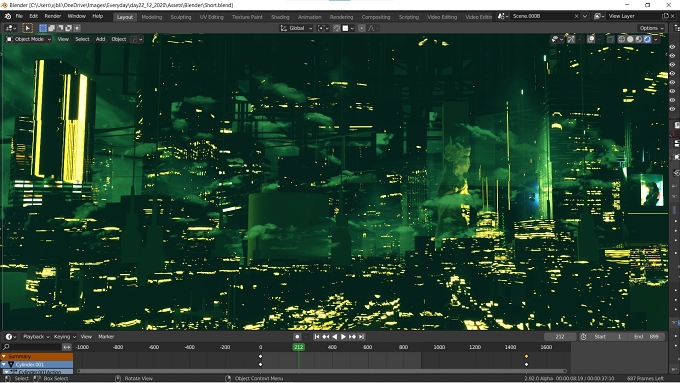Click the current frame marker 212
This screenshot has width=680, height=383.
point(298,347)
